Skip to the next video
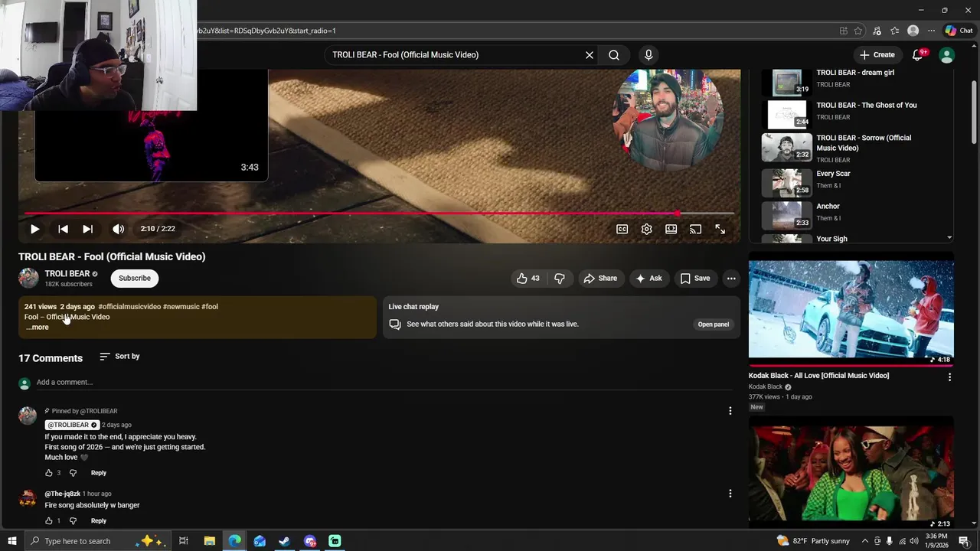This screenshot has height=551, width=980. [87, 229]
